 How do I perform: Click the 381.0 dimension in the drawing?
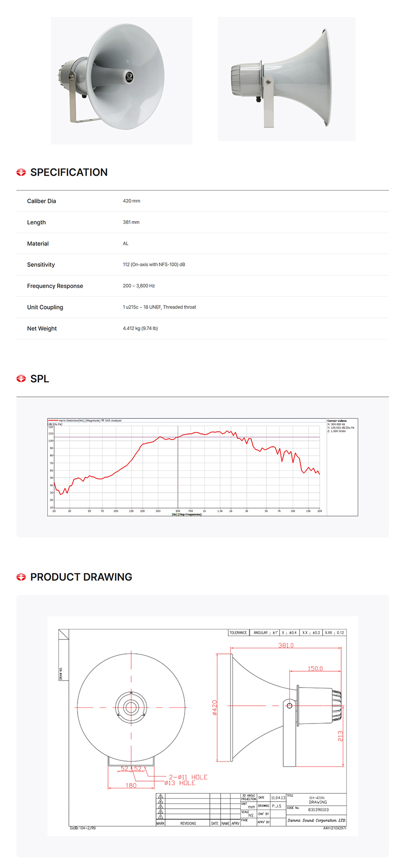[x=286, y=646]
